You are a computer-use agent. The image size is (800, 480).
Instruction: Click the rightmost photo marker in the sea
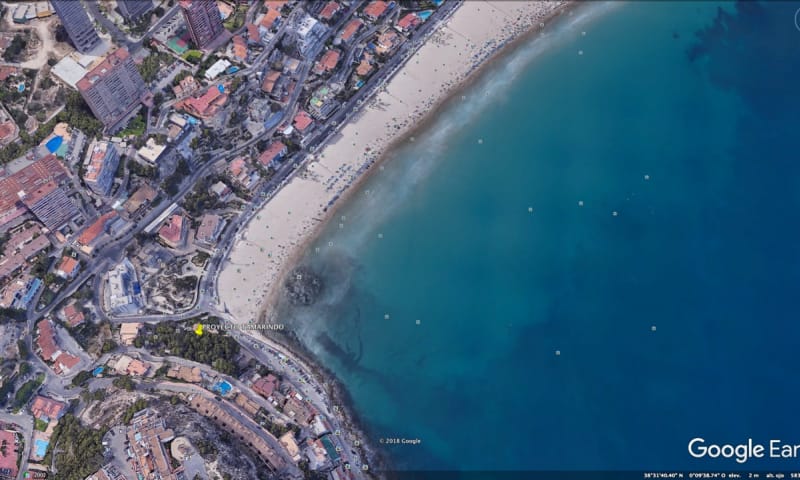point(654,328)
